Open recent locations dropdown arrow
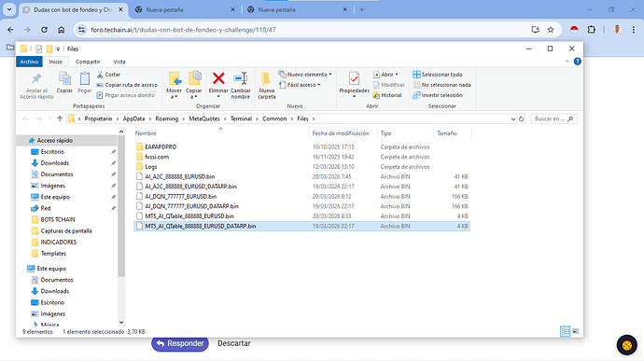644x361 pixels. click(49, 118)
